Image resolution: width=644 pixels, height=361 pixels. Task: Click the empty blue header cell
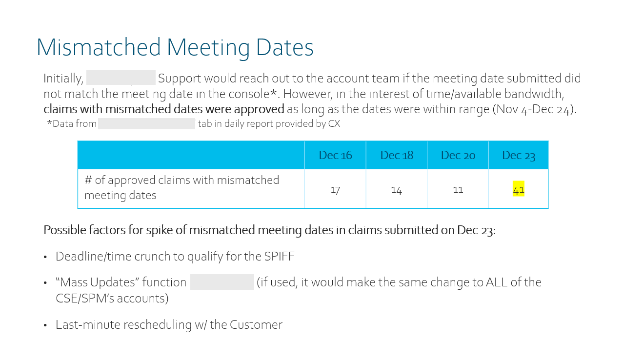(191, 155)
